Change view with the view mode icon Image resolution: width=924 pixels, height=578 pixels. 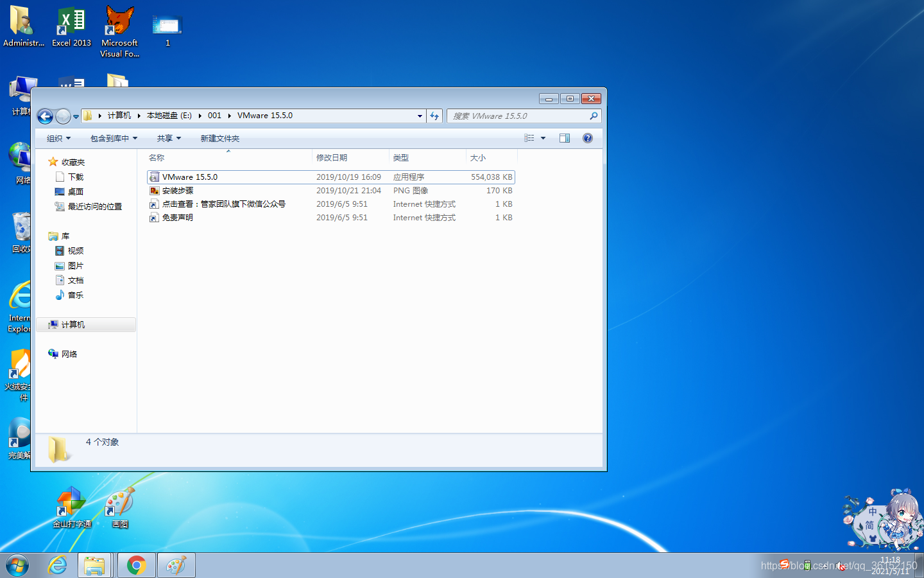(529, 138)
